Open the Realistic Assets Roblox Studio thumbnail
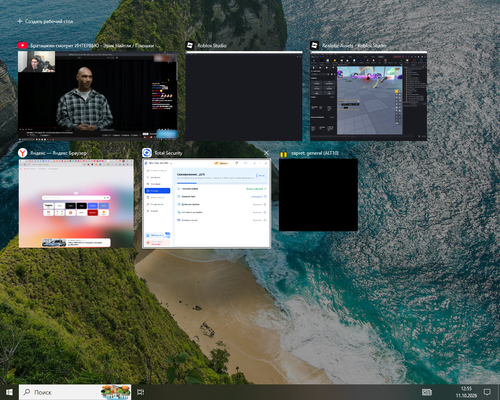The width and height of the screenshot is (500, 400). coord(368,96)
